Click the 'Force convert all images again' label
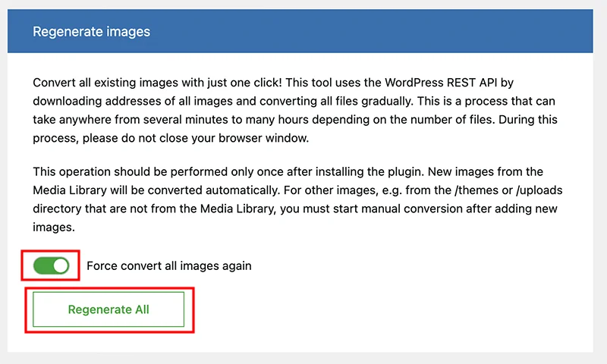 [168, 266]
